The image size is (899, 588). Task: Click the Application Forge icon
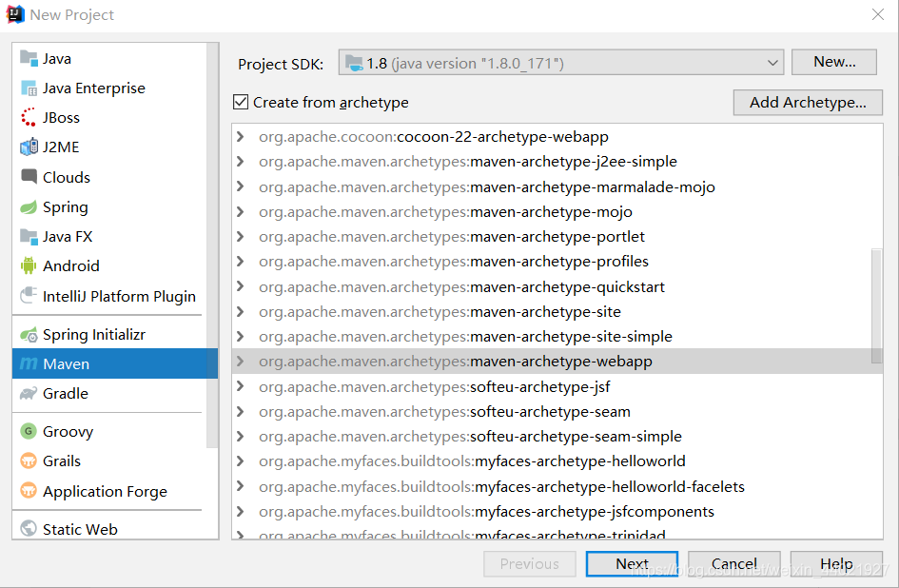(x=29, y=491)
